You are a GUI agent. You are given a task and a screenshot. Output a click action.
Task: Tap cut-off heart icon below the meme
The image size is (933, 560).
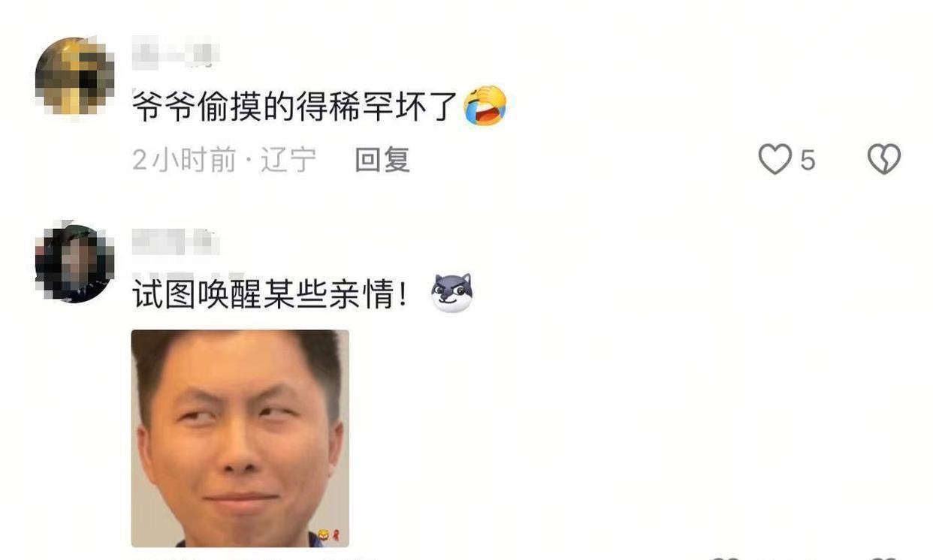725,558
